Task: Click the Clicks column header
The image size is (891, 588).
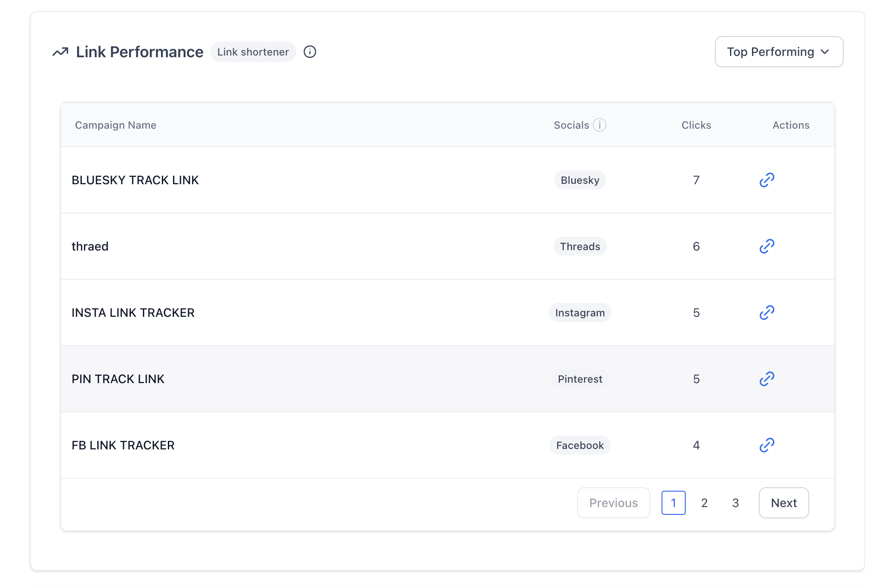Action: (x=696, y=125)
